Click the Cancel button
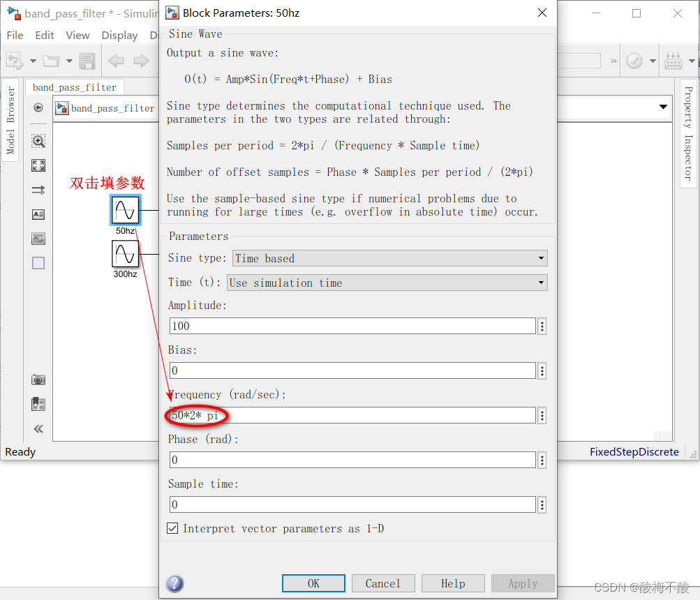The height and width of the screenshot is (600, 700). click(383, 583)
